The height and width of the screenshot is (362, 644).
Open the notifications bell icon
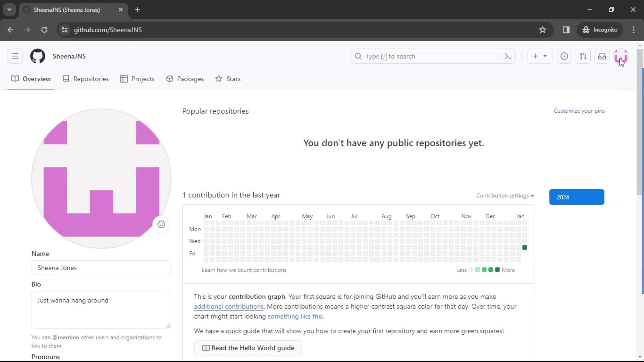click(602, 56)
